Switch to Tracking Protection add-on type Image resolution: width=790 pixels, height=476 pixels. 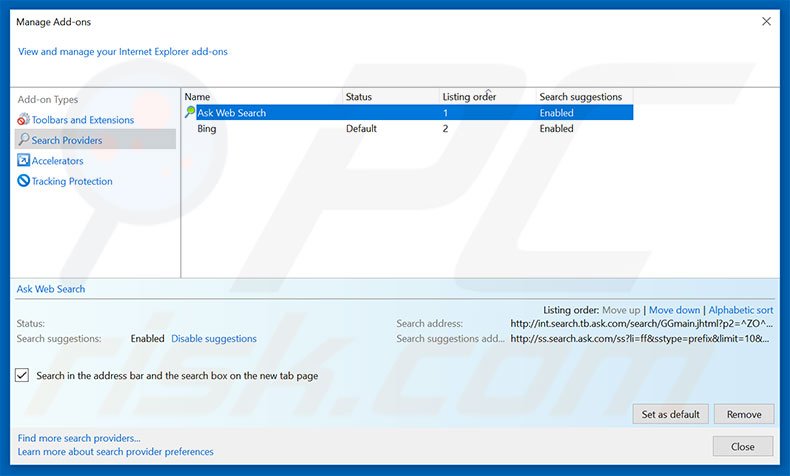[x=72, y=181]
